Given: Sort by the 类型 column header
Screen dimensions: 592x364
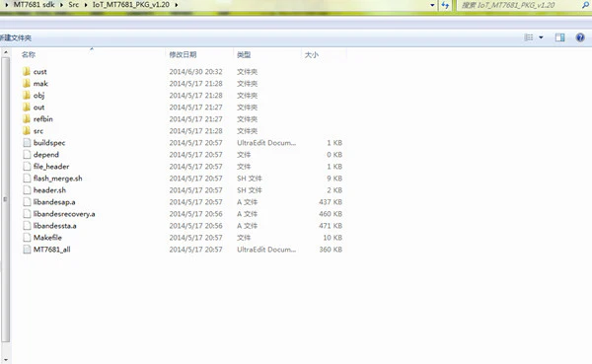Looking at the screenshot, I should point(244,55).
